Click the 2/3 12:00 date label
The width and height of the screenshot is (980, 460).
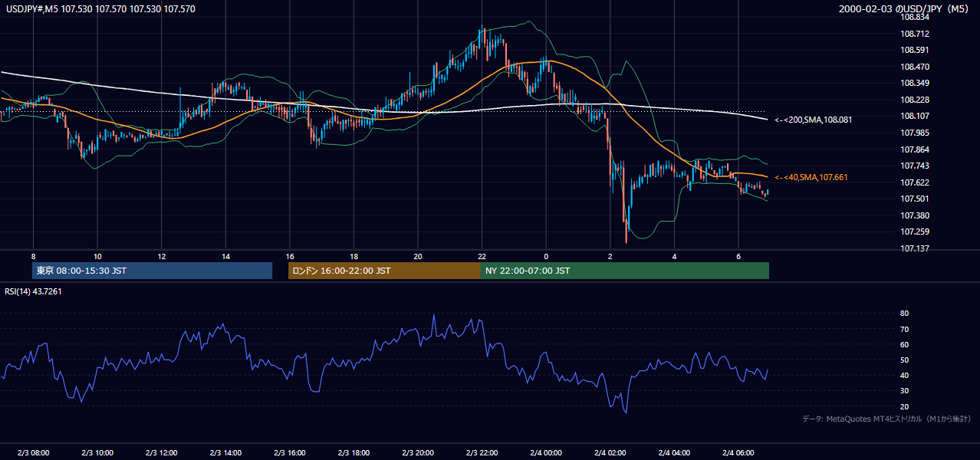coord(161,452)
